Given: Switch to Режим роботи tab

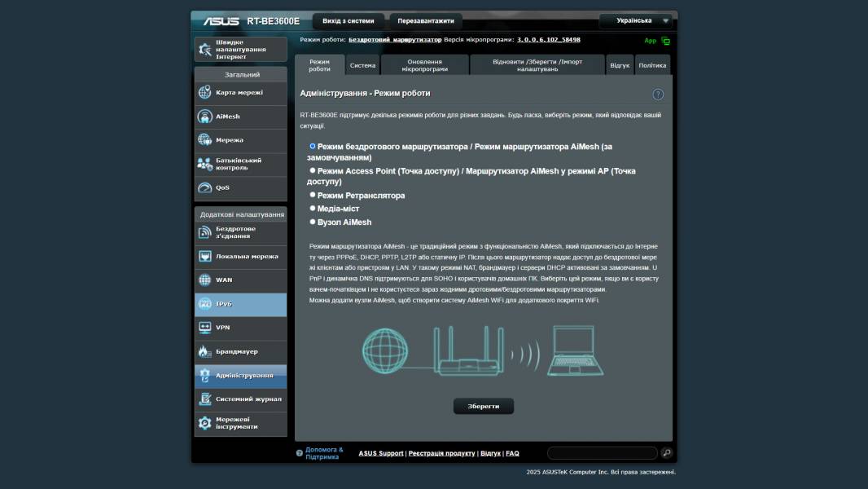Looking at the screenshot, I should coord(319,65).
